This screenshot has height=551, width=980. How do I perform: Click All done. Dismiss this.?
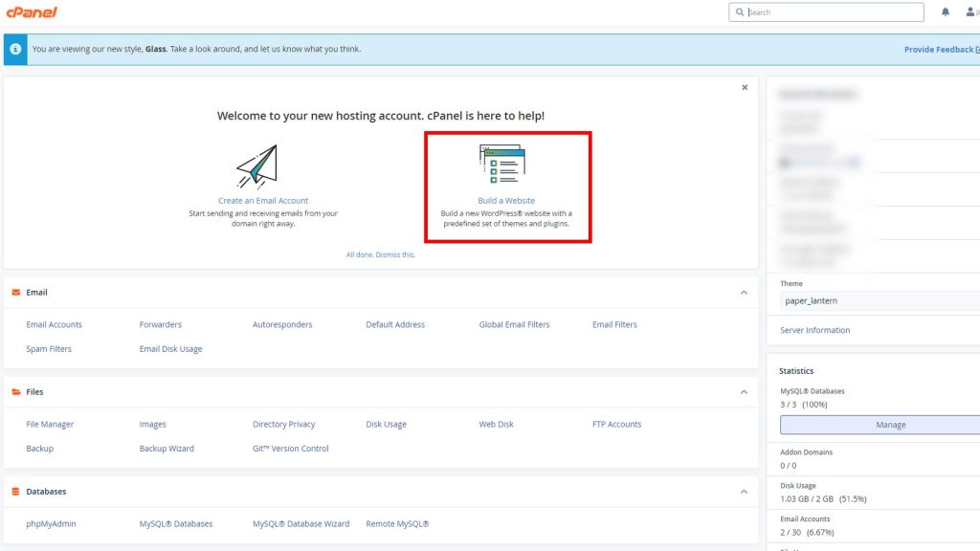point(381,254)
